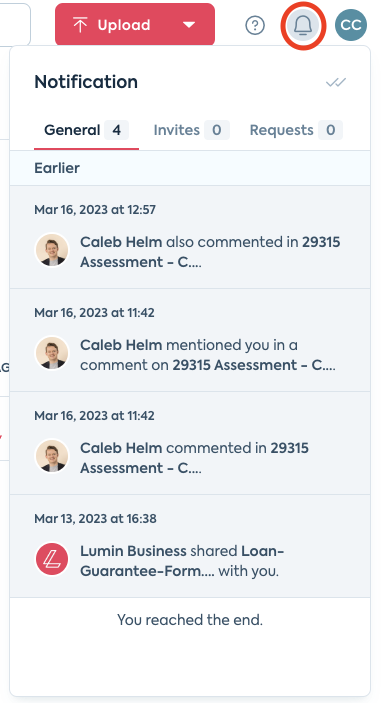Click the Notification panel title
Image resolution: width=381 pixels, height=703 pixels.
point(86,82)
